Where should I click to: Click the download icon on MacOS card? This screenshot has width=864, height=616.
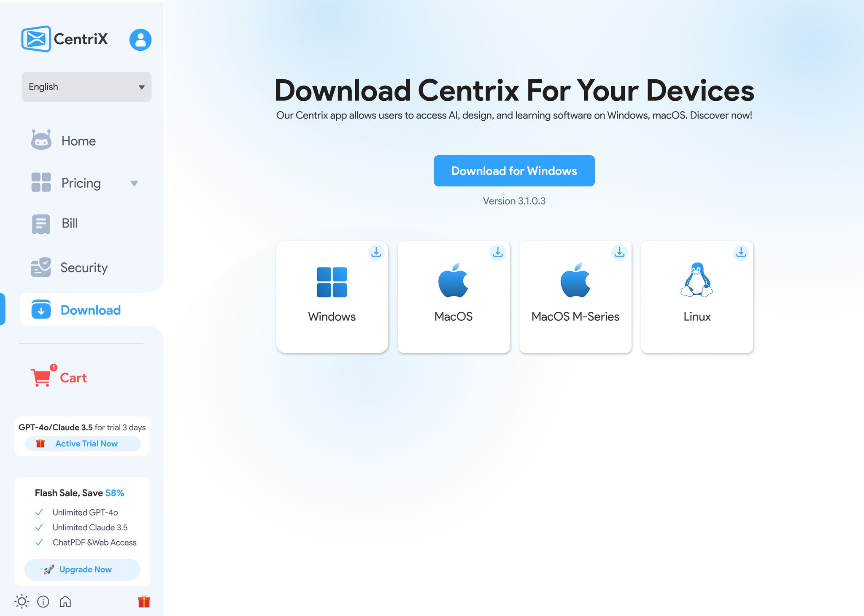coord(498,252)
